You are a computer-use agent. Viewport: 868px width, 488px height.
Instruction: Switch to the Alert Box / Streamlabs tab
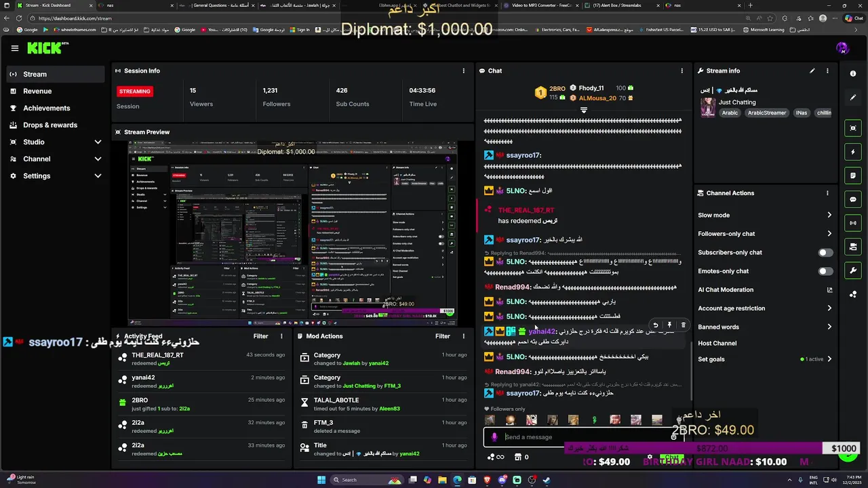622,5
